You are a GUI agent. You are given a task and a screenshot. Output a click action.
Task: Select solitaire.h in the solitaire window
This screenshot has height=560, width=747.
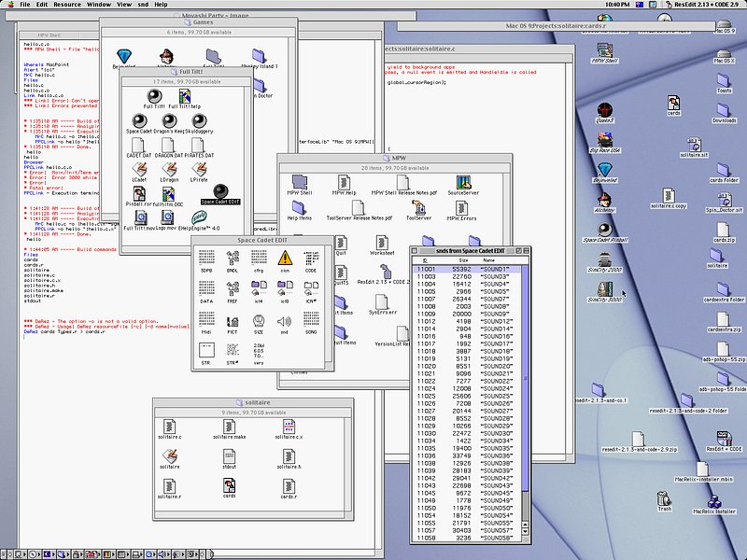[289, 456]
